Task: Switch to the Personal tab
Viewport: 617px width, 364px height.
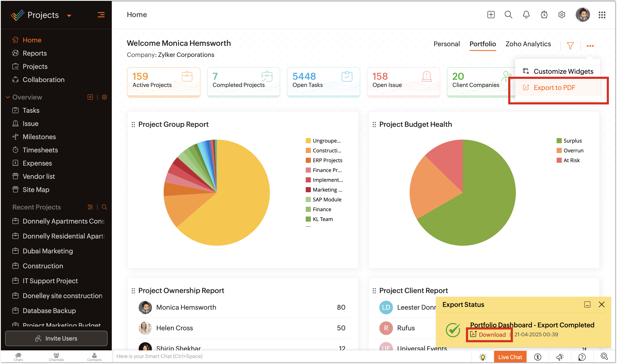Action: [446, 44]
